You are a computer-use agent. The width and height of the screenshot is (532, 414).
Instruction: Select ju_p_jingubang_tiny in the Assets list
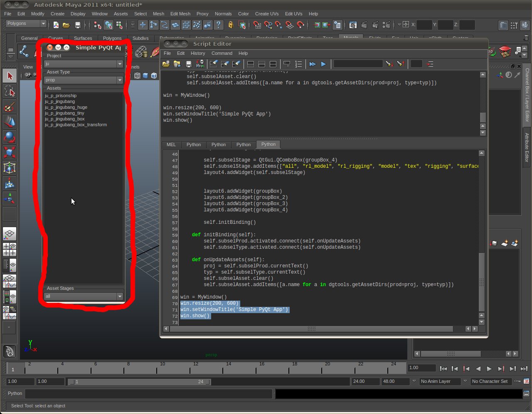pyautogui.click(x=64, y=113)
